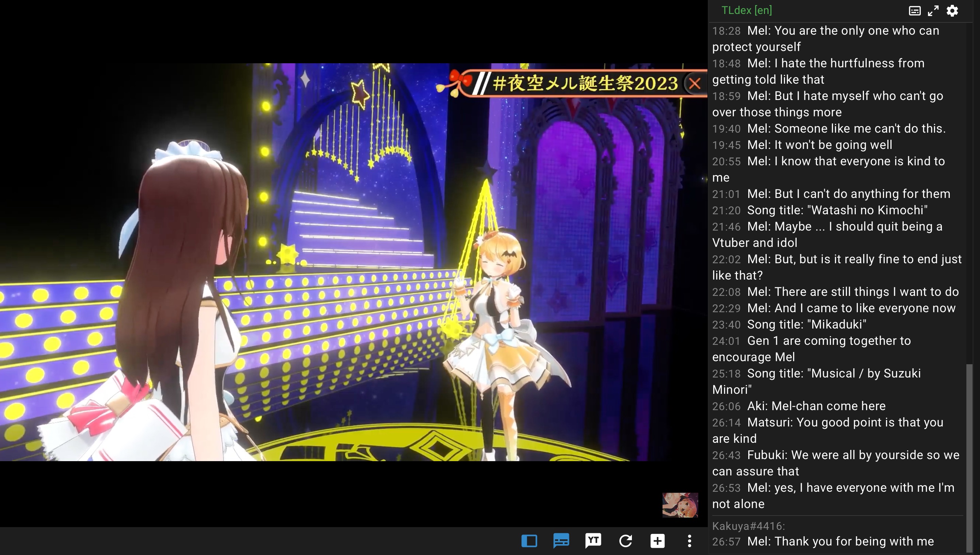Jump to 19:40 'Someone like me can't do this' line

pyautogui.click(x=837, y=129)
